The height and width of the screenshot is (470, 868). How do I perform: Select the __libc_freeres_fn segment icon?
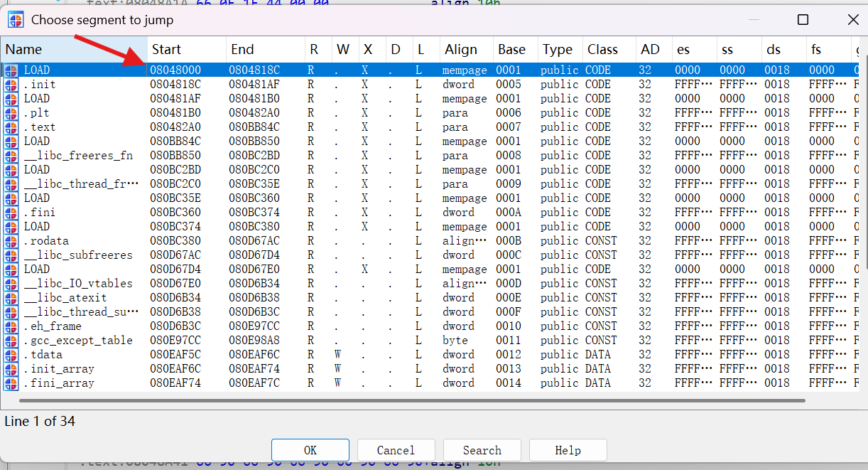click(x=11, y=156)
